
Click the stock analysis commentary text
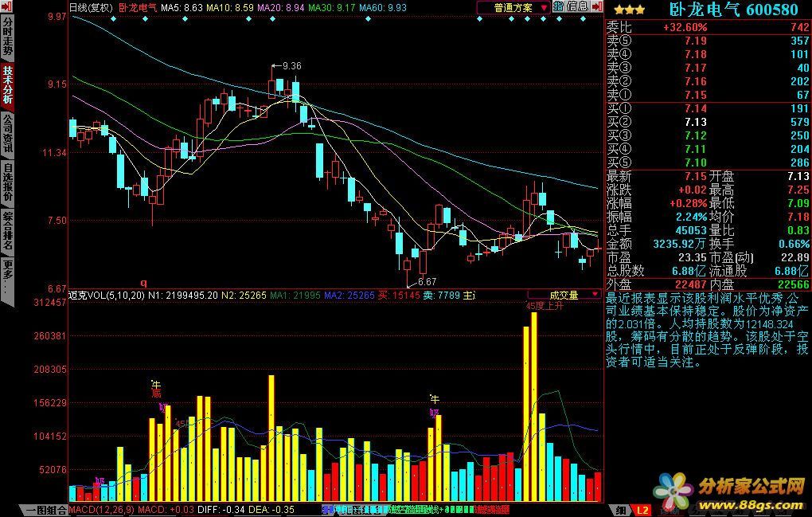tap(707, 330)
